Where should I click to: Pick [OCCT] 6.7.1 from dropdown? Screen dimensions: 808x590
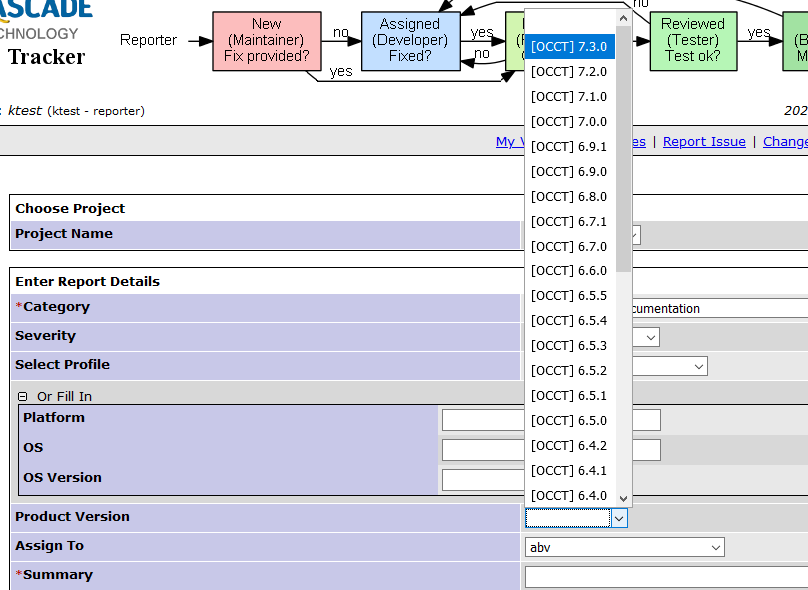click(x=569, y=222)
